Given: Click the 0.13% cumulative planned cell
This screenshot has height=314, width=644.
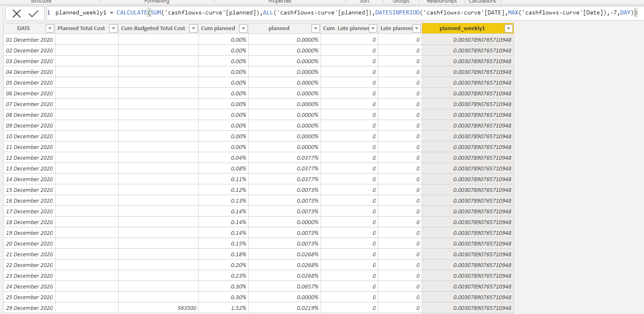Looking at the screenshot, I should click(224, 201).
